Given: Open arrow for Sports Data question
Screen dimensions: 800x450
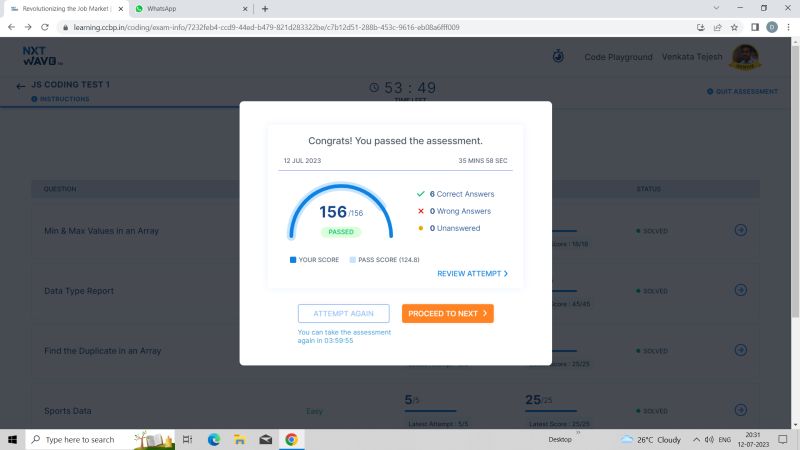Looking at the screenshot, I should coord(741,410).
